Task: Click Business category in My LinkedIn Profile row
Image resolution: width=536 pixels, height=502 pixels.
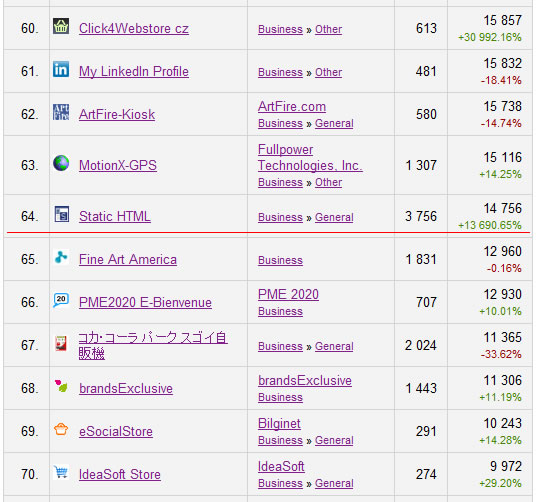Action: pos(280,72)
